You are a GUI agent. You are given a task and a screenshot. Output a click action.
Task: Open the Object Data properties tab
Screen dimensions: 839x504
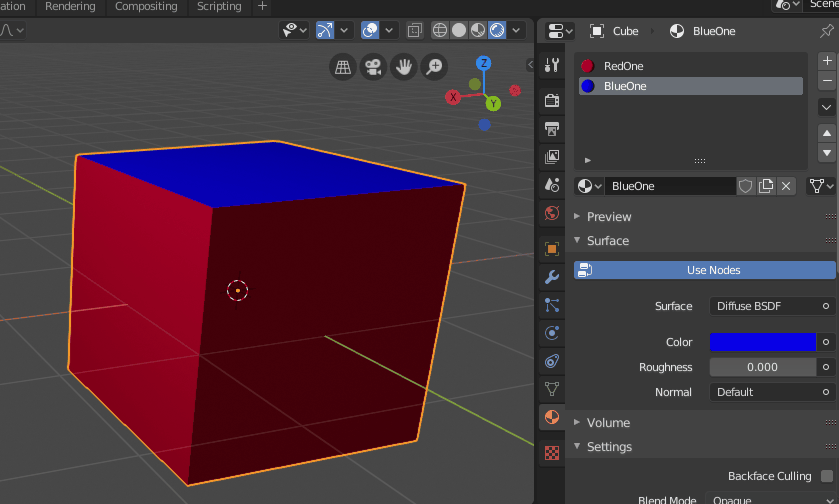[552, 389]
